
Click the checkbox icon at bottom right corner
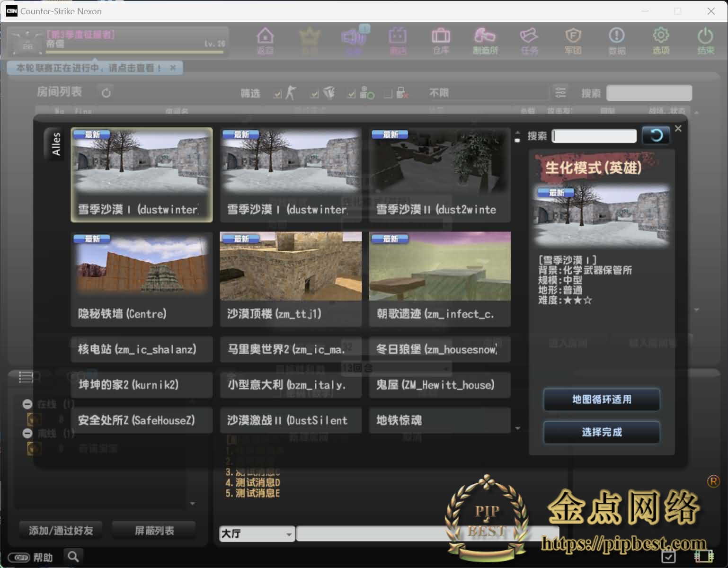click(668, 557)
